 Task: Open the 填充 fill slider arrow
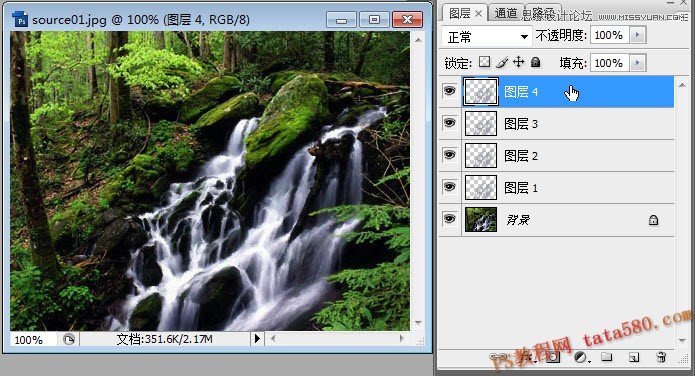click(637, 63)
